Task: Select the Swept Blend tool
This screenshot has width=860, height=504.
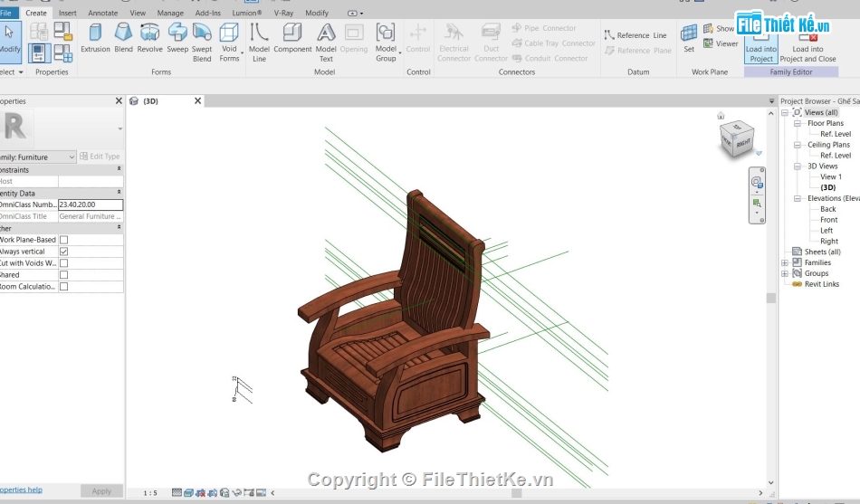Action: coord(202,43)
